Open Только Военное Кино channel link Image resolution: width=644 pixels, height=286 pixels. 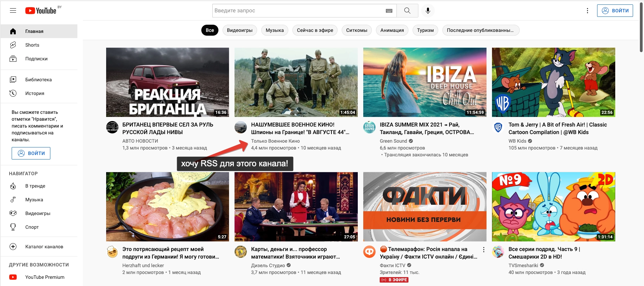[x=275, y=141]
